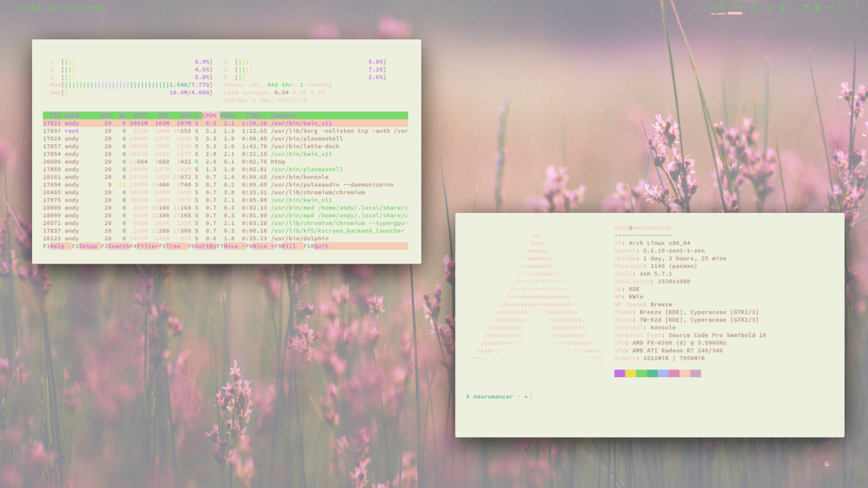Screen dimensions: 868x488
Task: Select htop process 18122 dolphin
Action: tap(225, 238)
